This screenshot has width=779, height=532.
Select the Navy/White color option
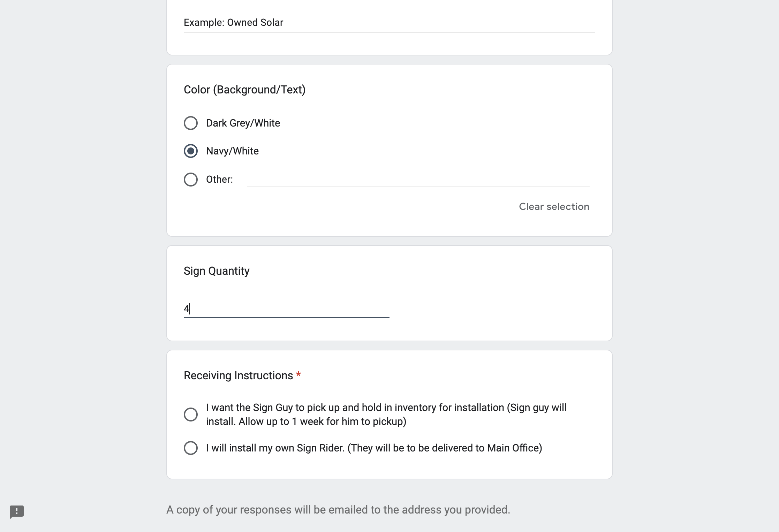tap(191, 151)
